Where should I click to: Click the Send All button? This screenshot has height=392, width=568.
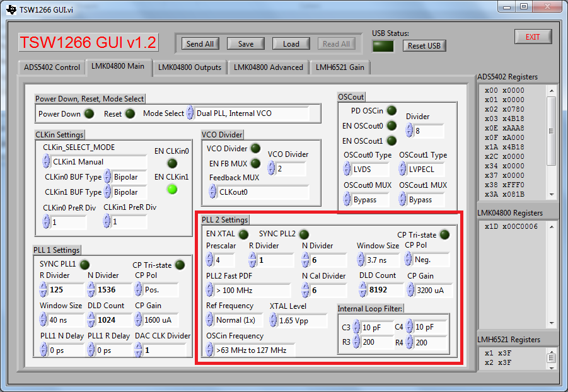[200, 44]
